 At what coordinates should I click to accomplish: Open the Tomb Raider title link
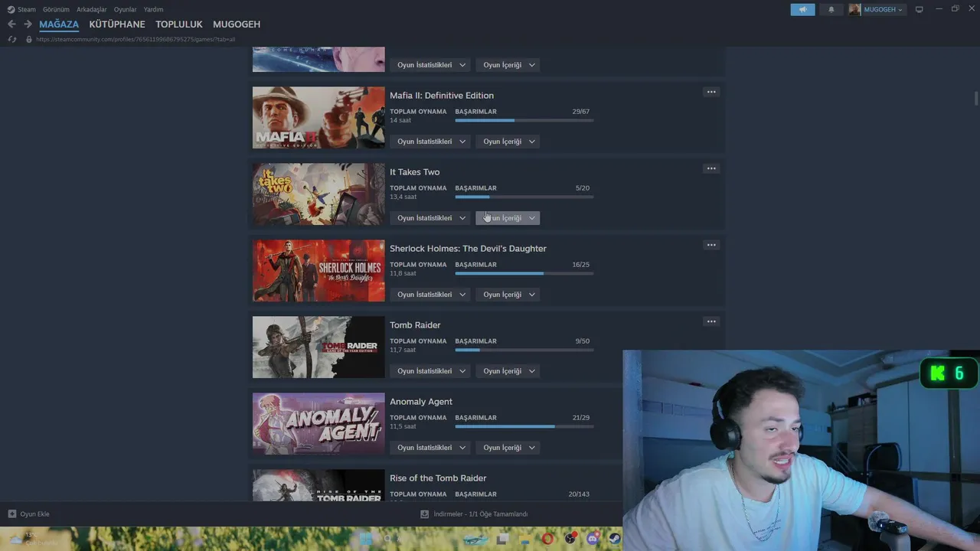[x=415, y=325]
